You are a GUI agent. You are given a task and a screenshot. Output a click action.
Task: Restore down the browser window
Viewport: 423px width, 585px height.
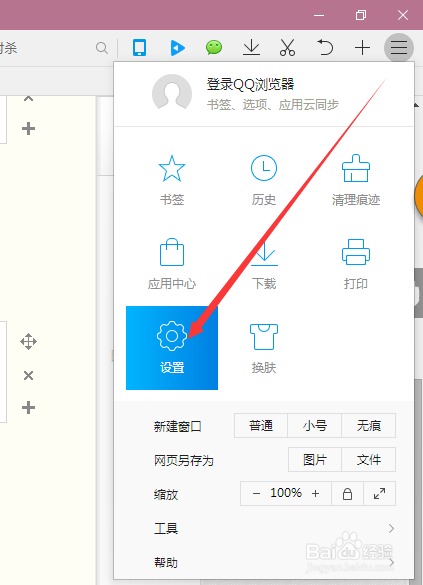click(x=361, y=15)
